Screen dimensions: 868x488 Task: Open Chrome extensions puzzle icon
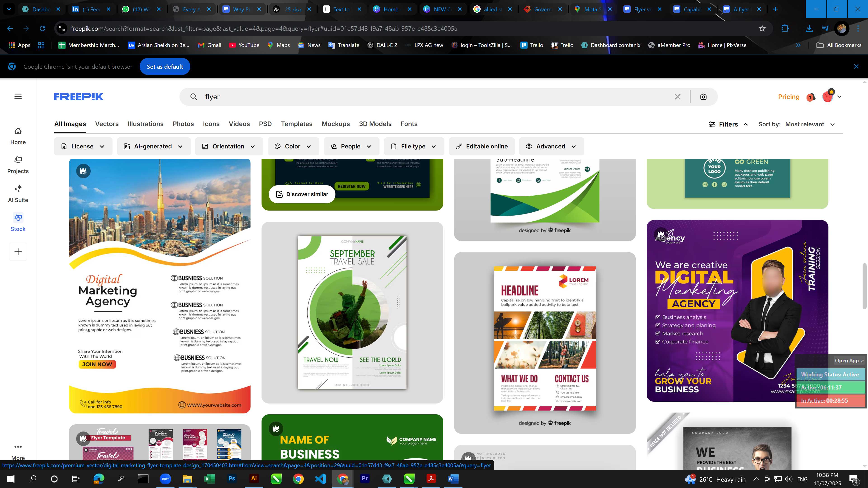pos(785,29)
